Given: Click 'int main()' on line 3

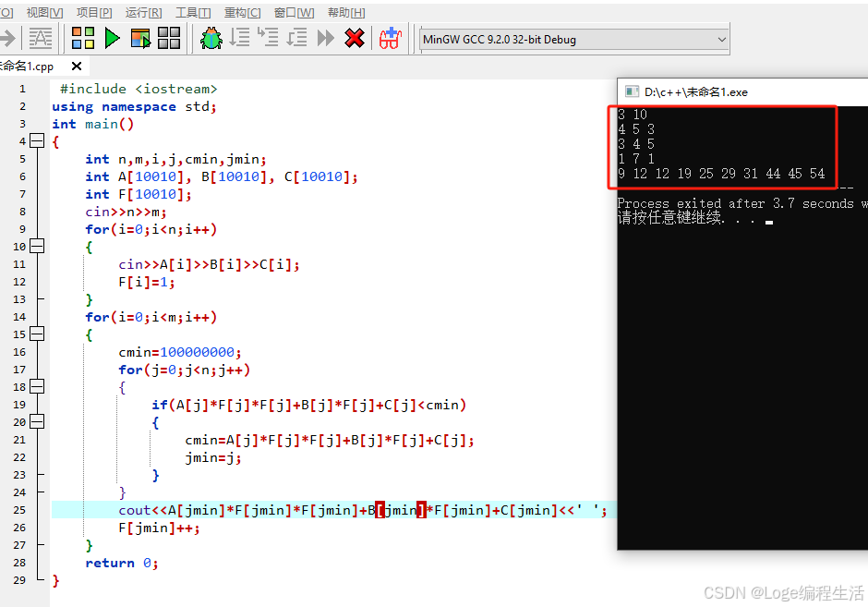Looking at the screenshot, I should pyautogui.click(x=92, y=124).
